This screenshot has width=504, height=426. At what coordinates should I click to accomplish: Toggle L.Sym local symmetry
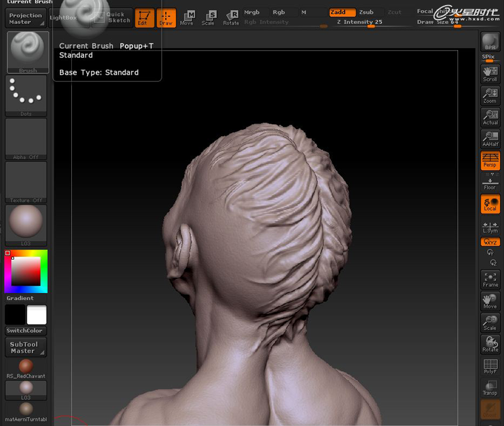[490, 227]
